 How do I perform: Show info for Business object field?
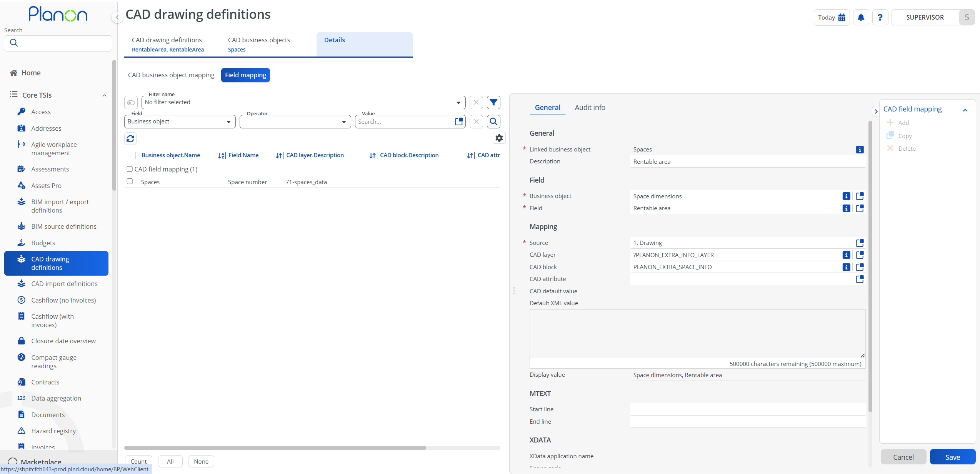846,196
